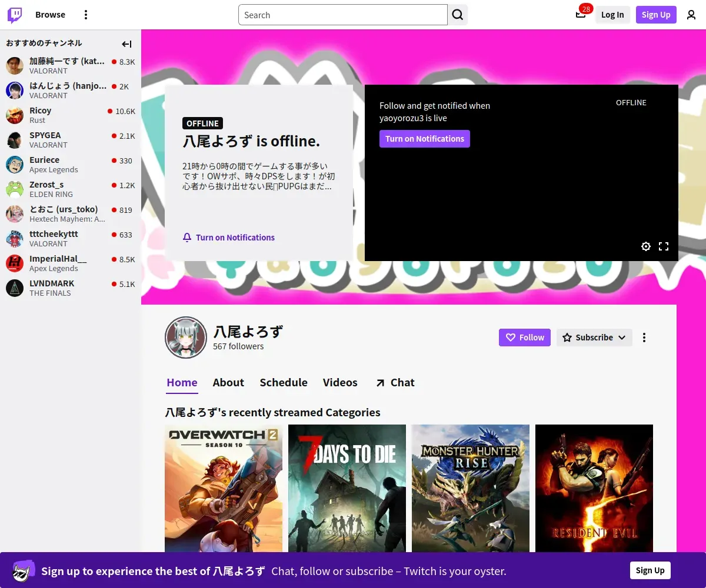Click Apex Legends under ImperialHal__

pyautogui.click(x=54, y=269)
